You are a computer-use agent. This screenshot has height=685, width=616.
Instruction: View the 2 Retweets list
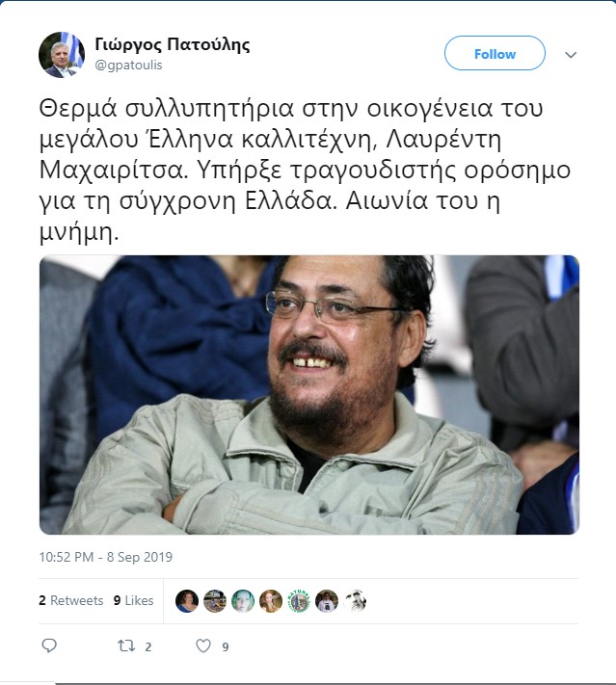coord(70,600)
